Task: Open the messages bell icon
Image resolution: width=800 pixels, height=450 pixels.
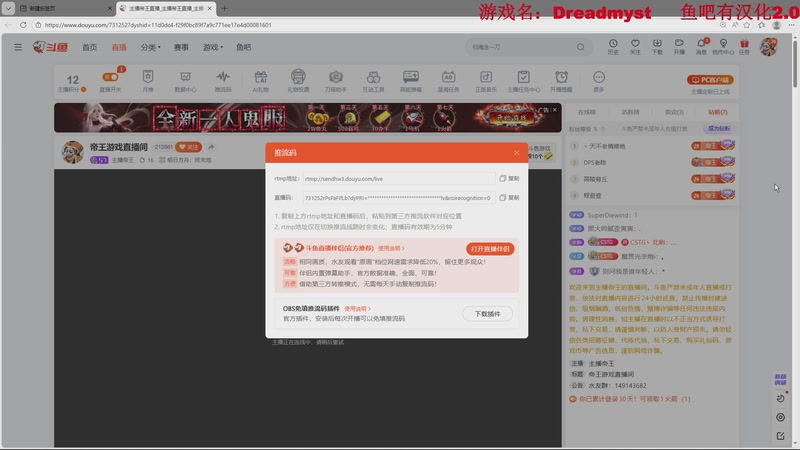Action: (702, 46)
